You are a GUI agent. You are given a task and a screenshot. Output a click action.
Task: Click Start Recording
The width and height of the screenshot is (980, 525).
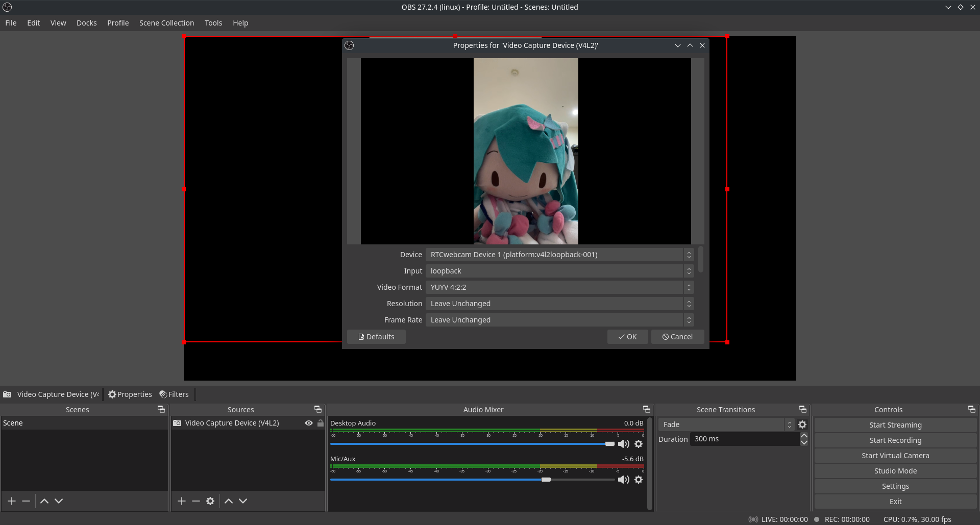pyautogui.click(x=895, y=440)
